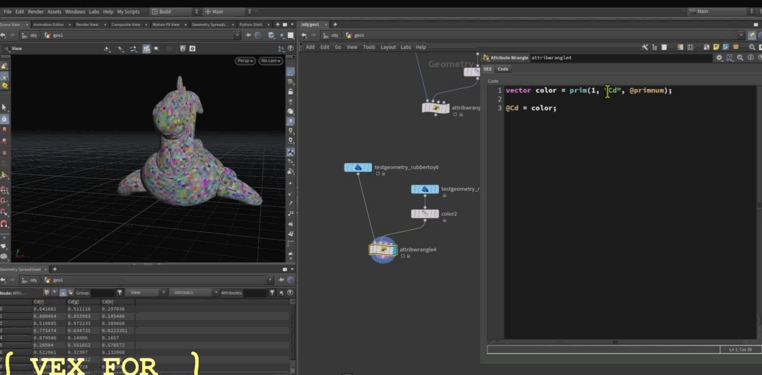Open the Render menu in main menu bar
The height and width of the screenshot is (375, 762).
35,12
